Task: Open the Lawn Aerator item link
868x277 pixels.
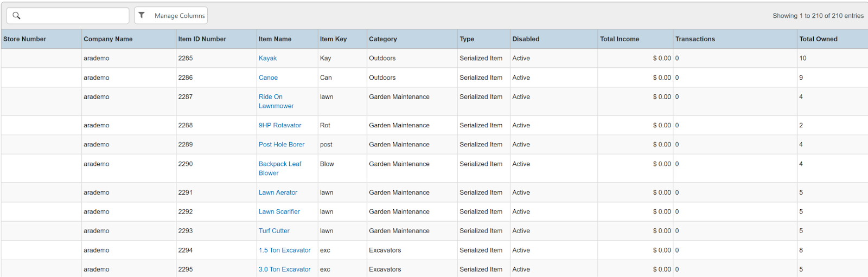Action: [x=278, y=192]
